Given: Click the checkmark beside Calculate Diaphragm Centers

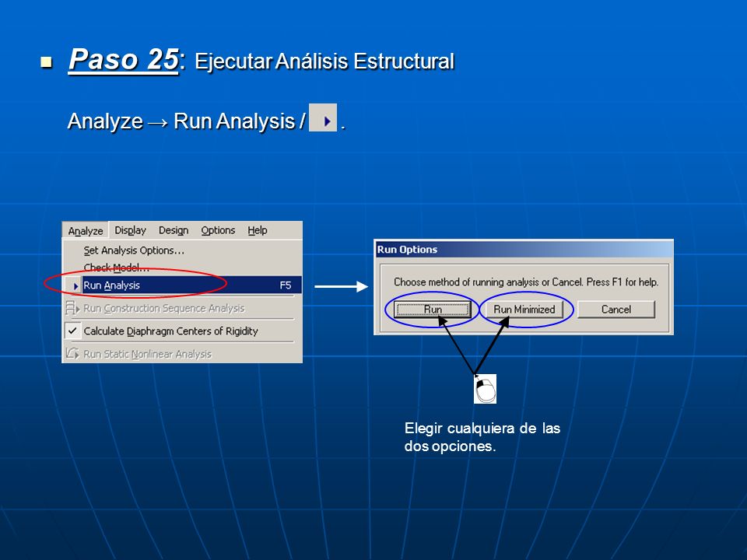Looking at the screenshot, I should tap(72, 331).
